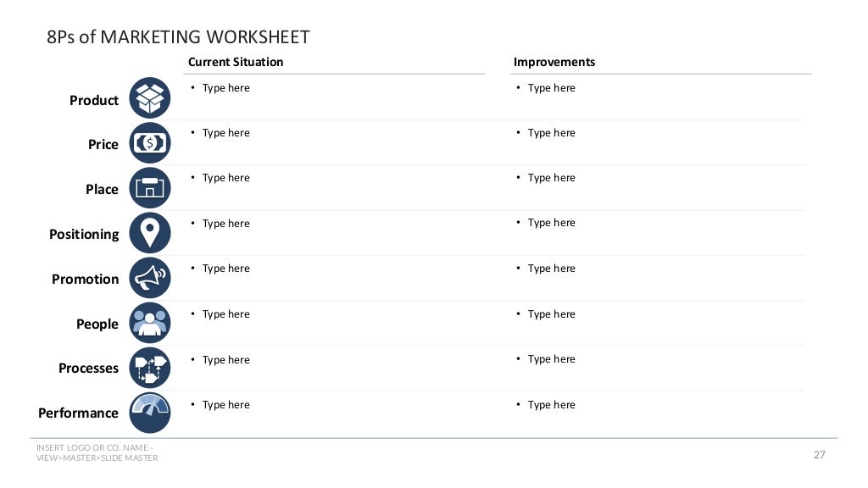Click Positioning row Current Situation 'Type here'

click(225, 224)
